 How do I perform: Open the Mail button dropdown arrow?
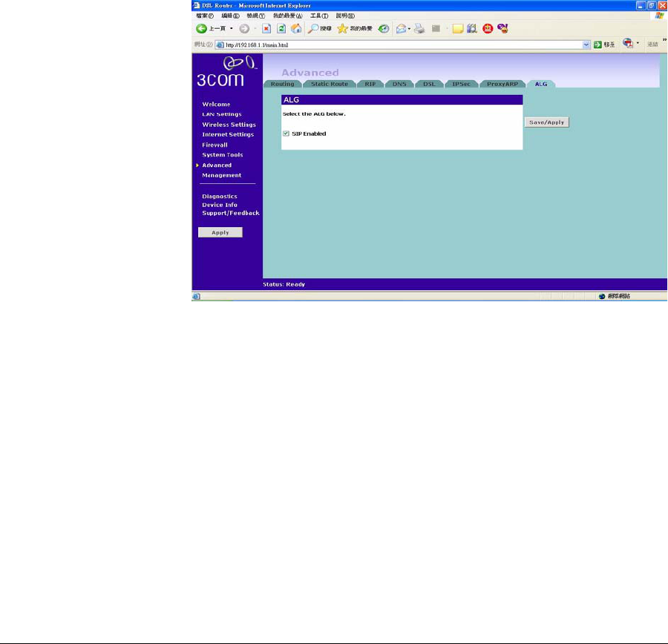coord(409,28)
